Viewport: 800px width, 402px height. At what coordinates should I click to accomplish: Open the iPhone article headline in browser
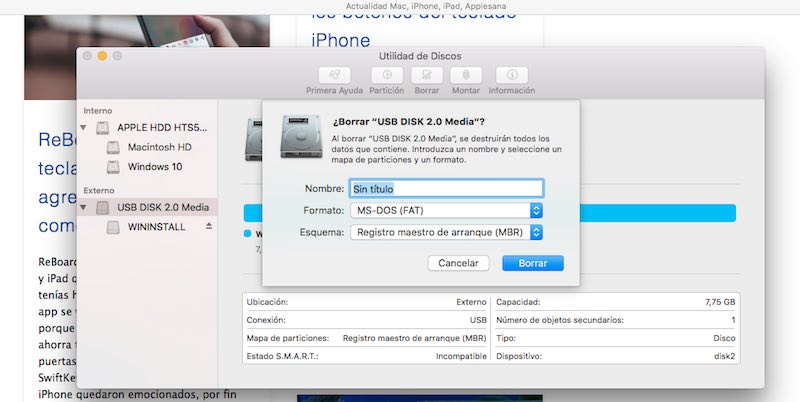pos(340,40)
